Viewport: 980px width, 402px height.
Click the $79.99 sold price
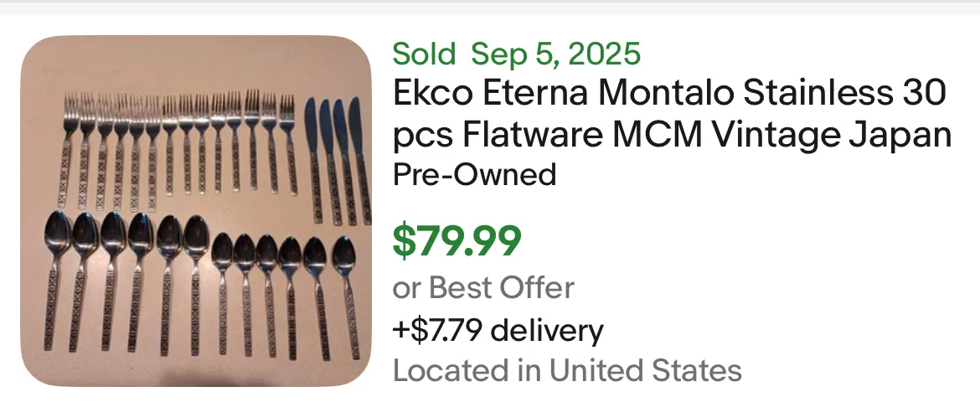coord(456,240)
